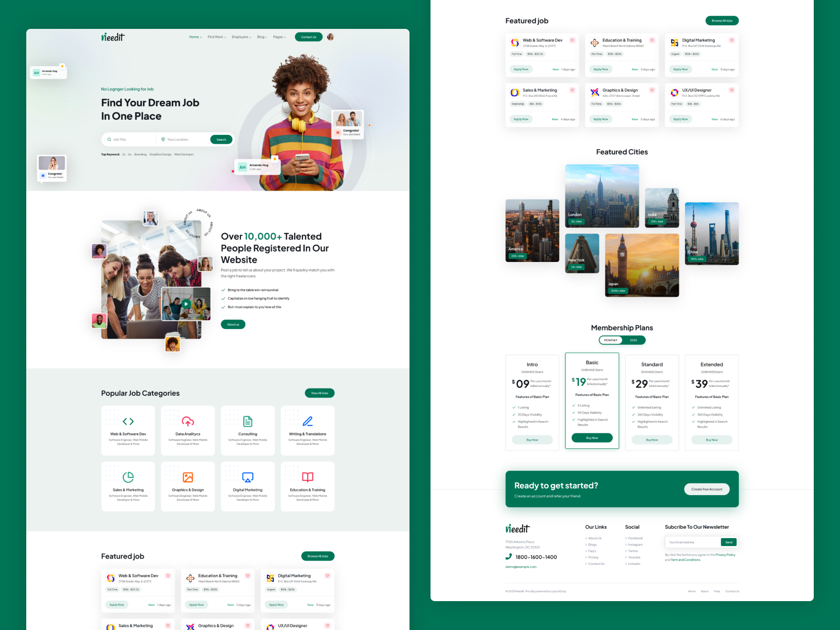Viewport: 840px width, 630px height.
Task: Click the Contact Us button in the header
Action: (x=309, y=37)
